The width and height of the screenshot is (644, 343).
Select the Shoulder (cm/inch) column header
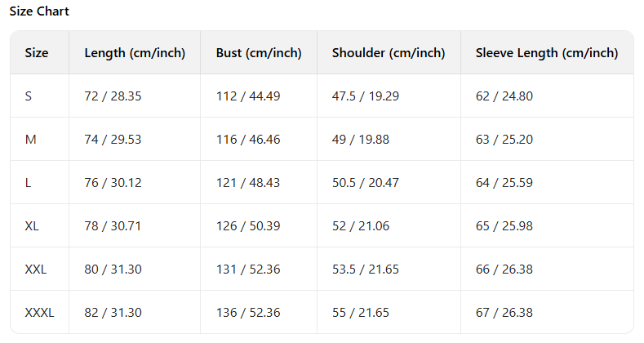pyautogui.click(x=389, y=53)
